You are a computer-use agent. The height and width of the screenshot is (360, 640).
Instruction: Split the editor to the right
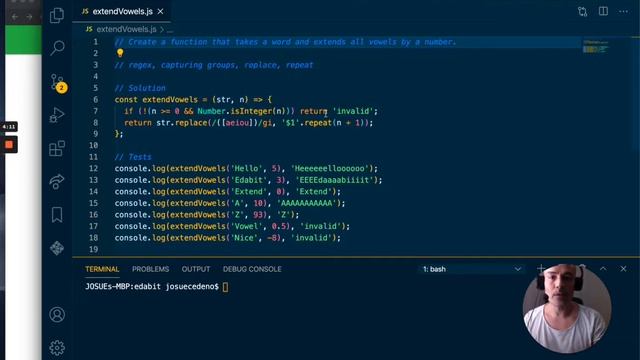pos(603,11)
